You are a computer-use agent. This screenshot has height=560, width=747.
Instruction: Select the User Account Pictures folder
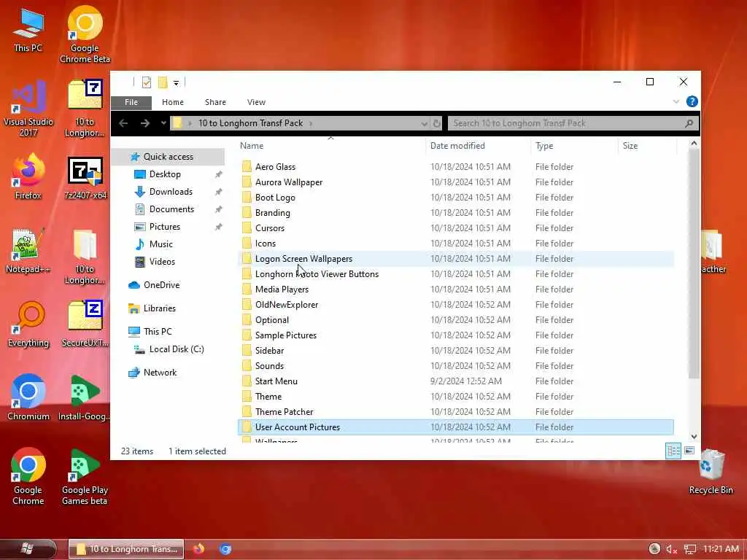455,427
